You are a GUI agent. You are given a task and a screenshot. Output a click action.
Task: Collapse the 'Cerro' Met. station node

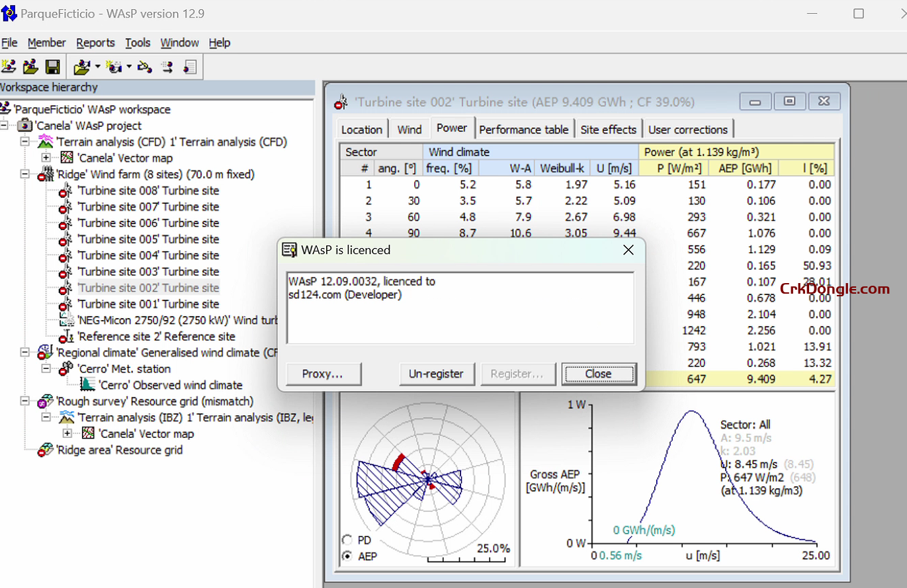click(46, 369)
